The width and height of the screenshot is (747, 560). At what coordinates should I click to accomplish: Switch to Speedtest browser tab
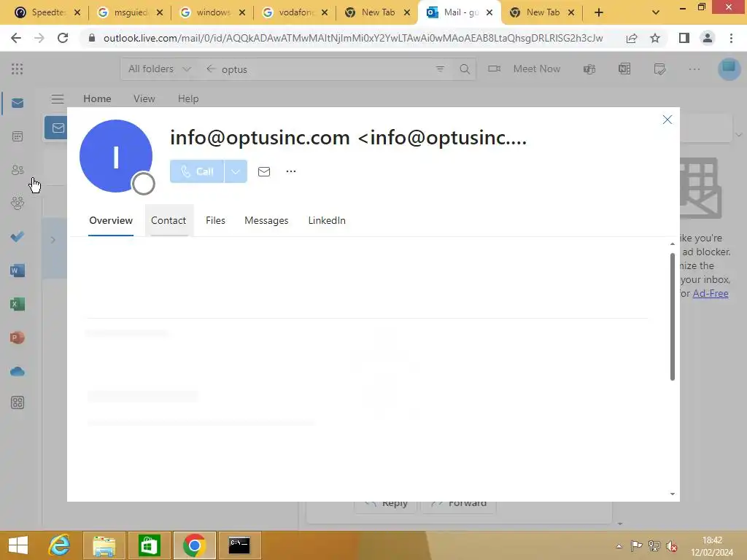click(47, 12)
